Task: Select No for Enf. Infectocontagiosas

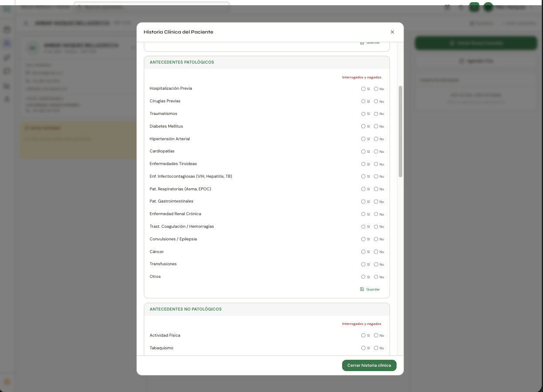Action: click(376, 176)
